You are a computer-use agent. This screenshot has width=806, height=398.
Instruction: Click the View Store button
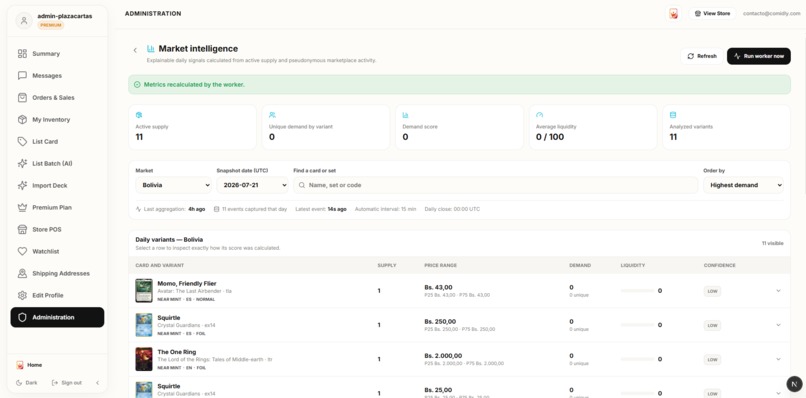point(712,13)
